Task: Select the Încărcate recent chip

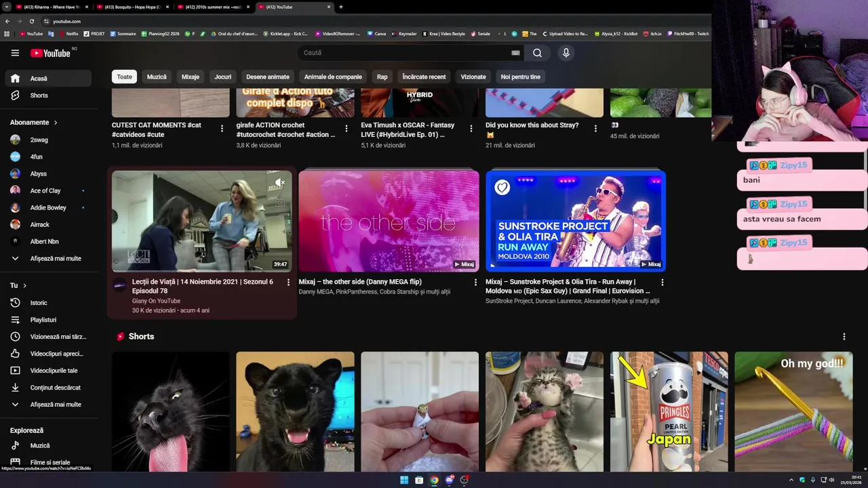Action: coord(424,77)
